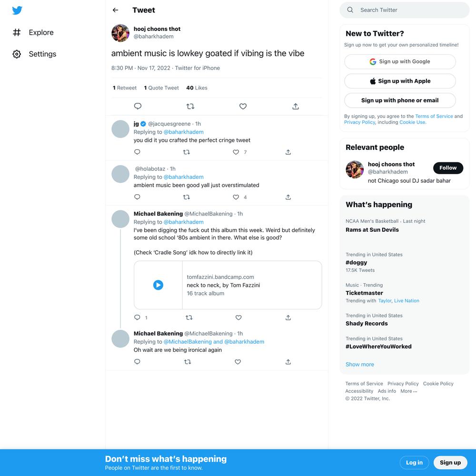Follow hooj choons thot
This screenshot has width=476, height=476.
click(448, 168)
